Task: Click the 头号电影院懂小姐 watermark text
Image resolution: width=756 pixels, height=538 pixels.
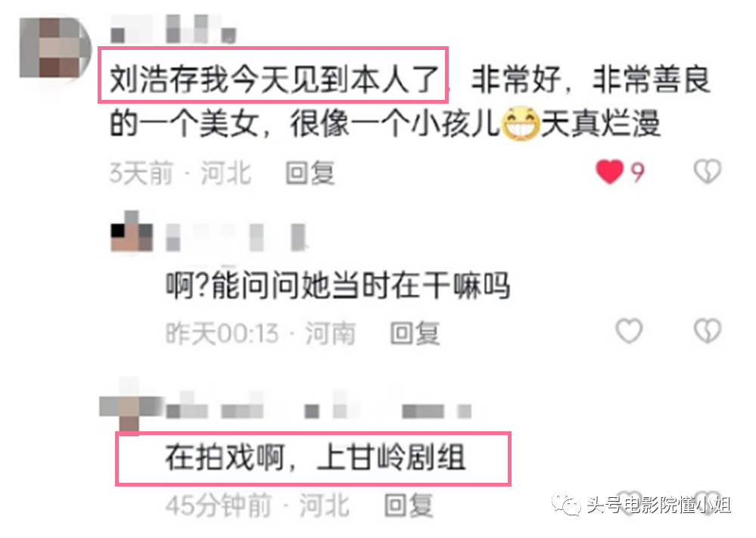Action: [x=658, y=505]
